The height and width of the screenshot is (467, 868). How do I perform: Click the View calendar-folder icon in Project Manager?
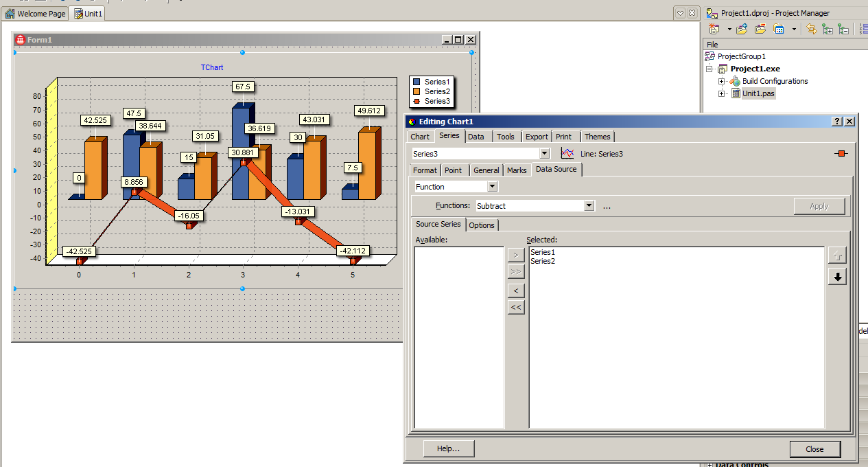779,29
